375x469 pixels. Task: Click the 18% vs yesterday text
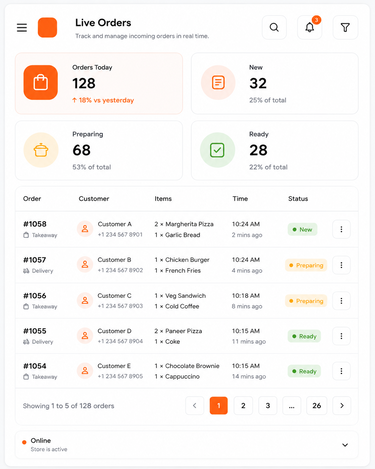coord(103,100)
